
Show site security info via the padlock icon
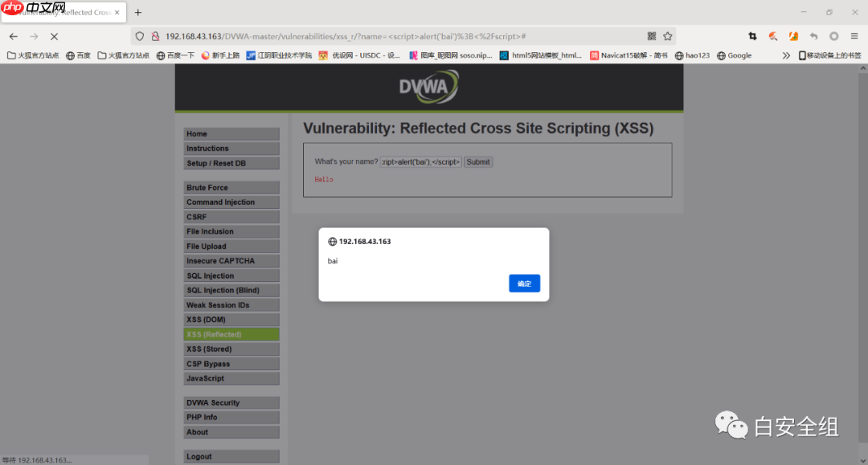click(x=156, y=36)
